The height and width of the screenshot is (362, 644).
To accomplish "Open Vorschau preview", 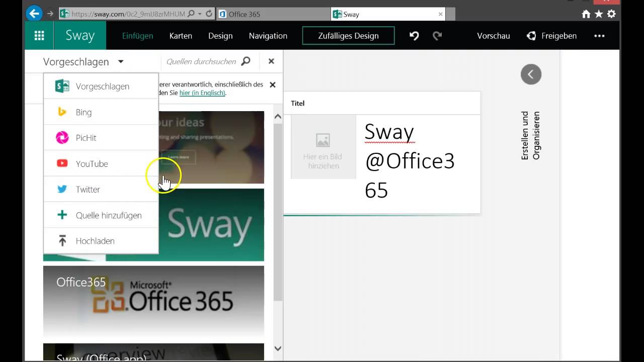I will (x=494, y=36).
